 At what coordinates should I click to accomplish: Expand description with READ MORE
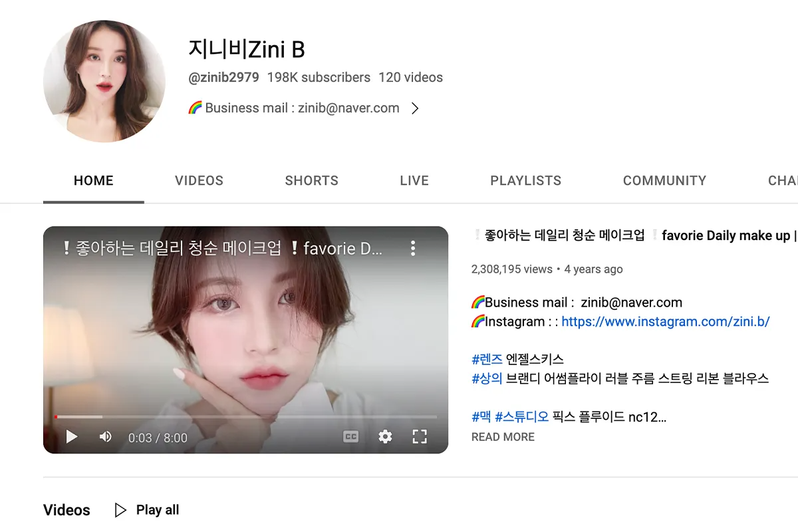click(503, 437)
